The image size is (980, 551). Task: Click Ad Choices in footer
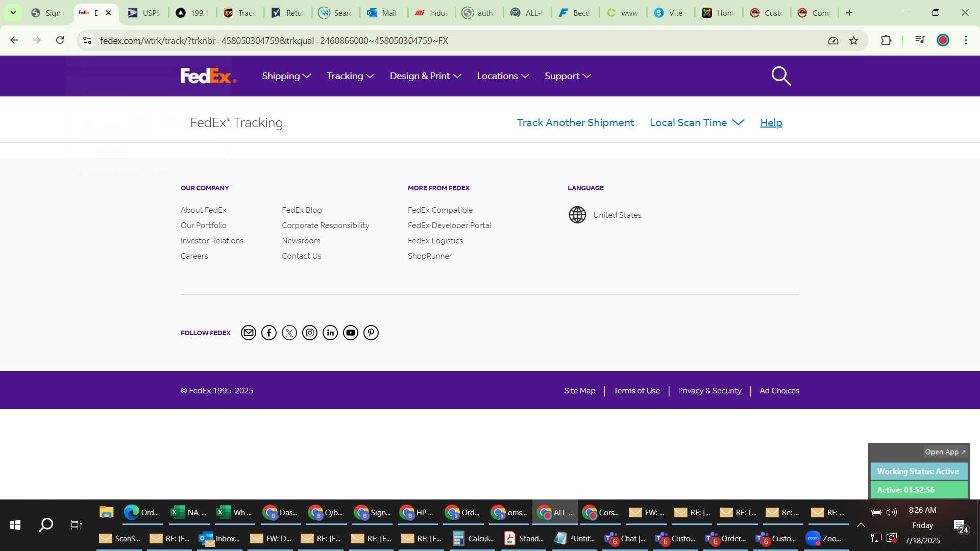[x=779, y=390]
